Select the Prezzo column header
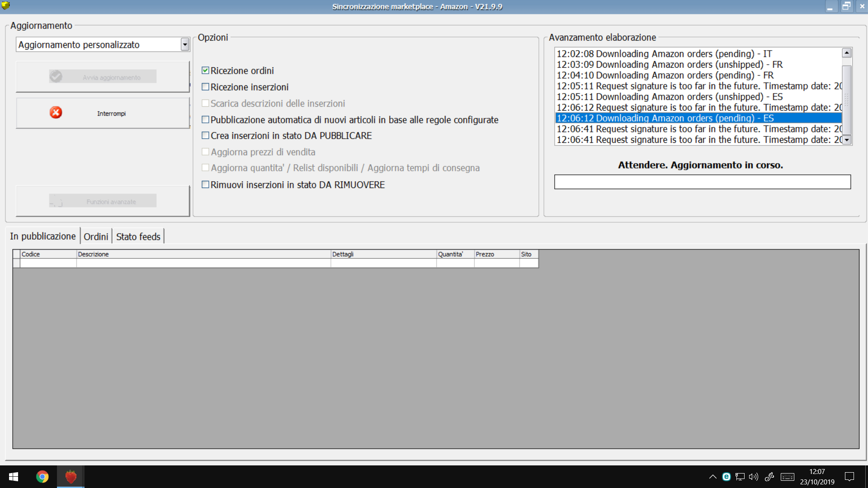Viewport: 868px width, 488px height. [x=497, y=254]
